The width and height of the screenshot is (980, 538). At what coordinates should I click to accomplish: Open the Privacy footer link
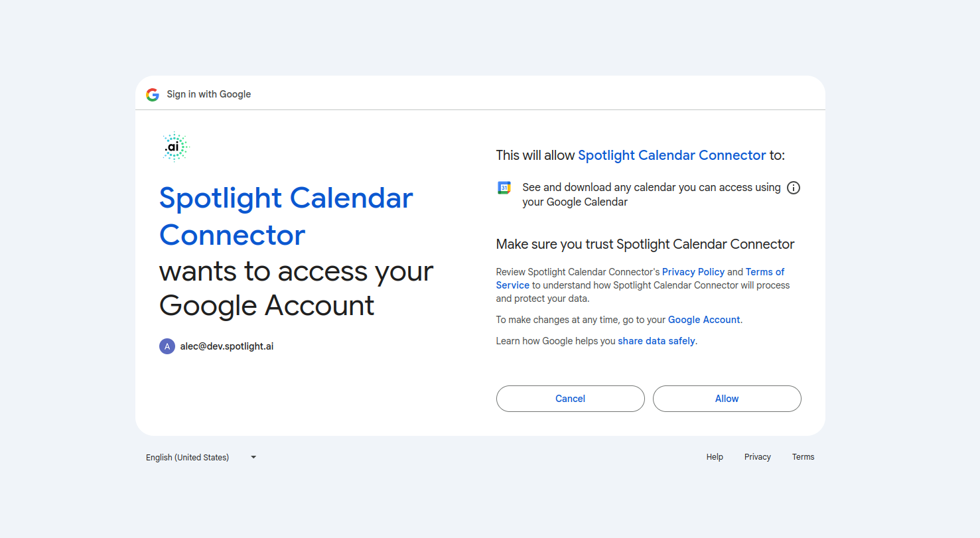[x=758, y=457]
